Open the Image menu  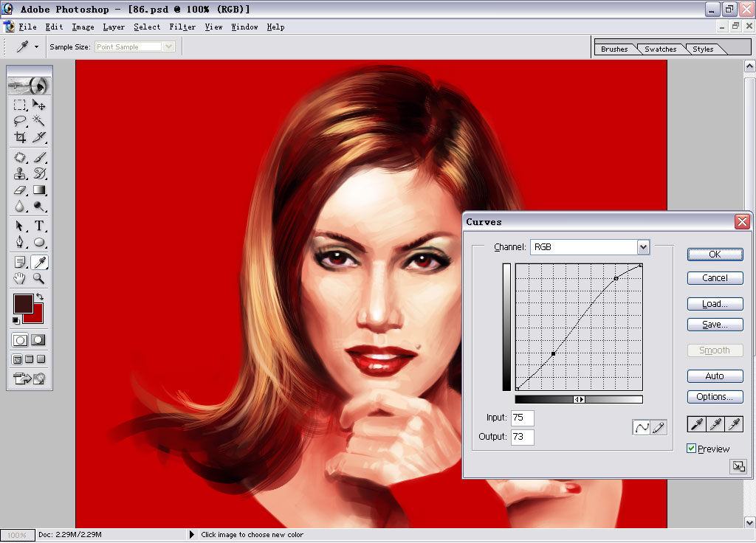click(83, 27)
